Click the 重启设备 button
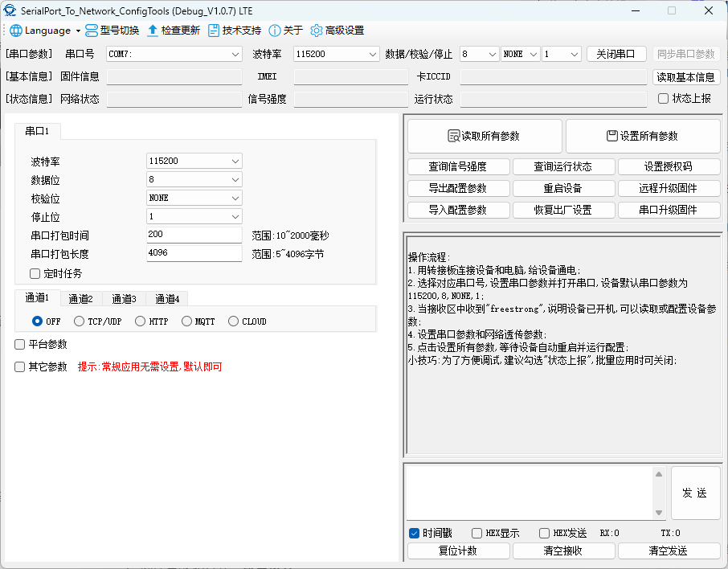Image resolution: width=728 pixels, height=569 pixels. pos(563,188)
